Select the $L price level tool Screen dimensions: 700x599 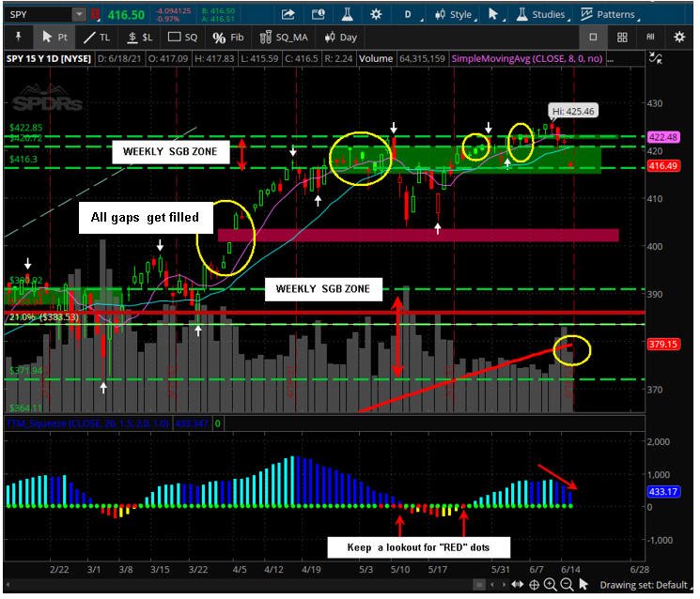[x=140, y=38]
